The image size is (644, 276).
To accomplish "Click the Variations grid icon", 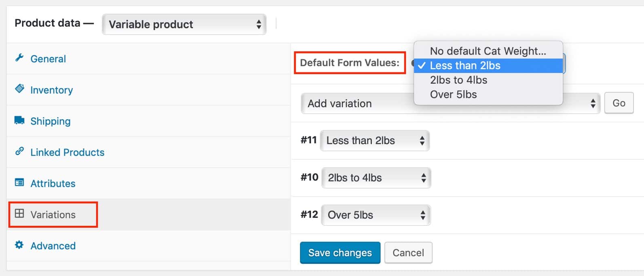I will (19, 214).
